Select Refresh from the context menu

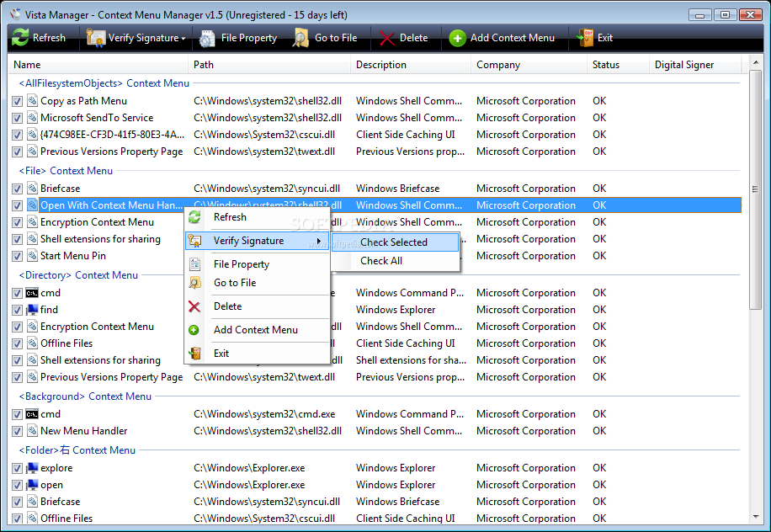click(x=257, y=217)
